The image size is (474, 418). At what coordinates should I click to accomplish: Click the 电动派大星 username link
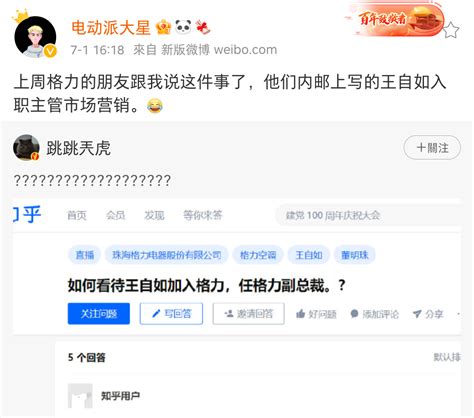coord(111,27)
